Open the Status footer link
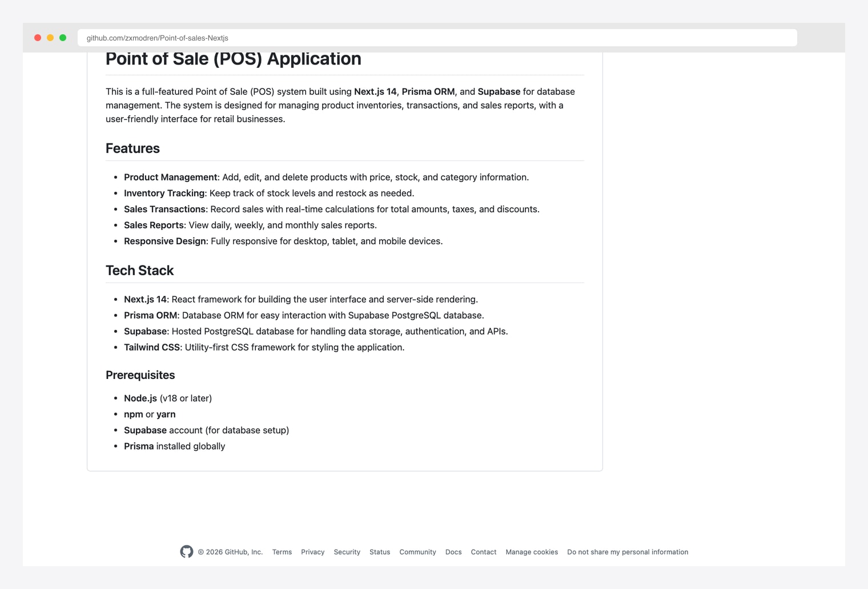Viewport: 868px width, 589px height. pos(380,552)
